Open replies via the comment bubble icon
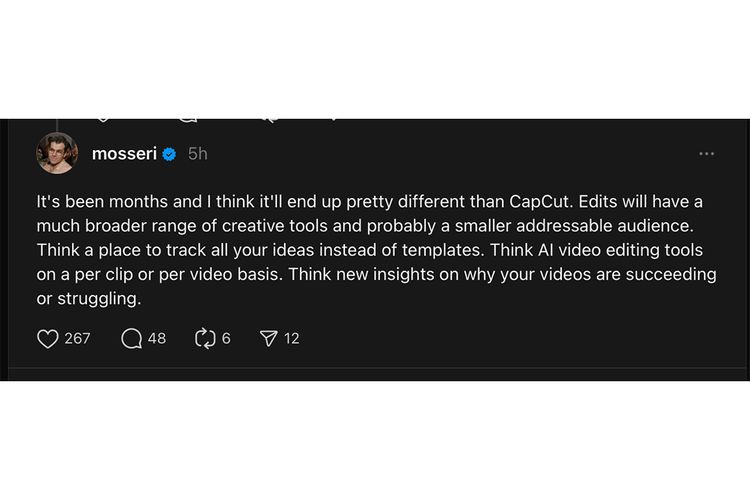 [x=132, y=339]
